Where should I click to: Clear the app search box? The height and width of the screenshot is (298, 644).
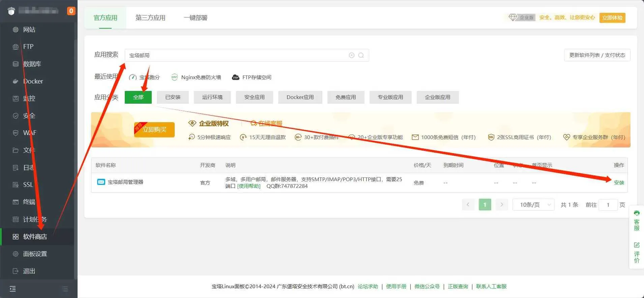352,55
